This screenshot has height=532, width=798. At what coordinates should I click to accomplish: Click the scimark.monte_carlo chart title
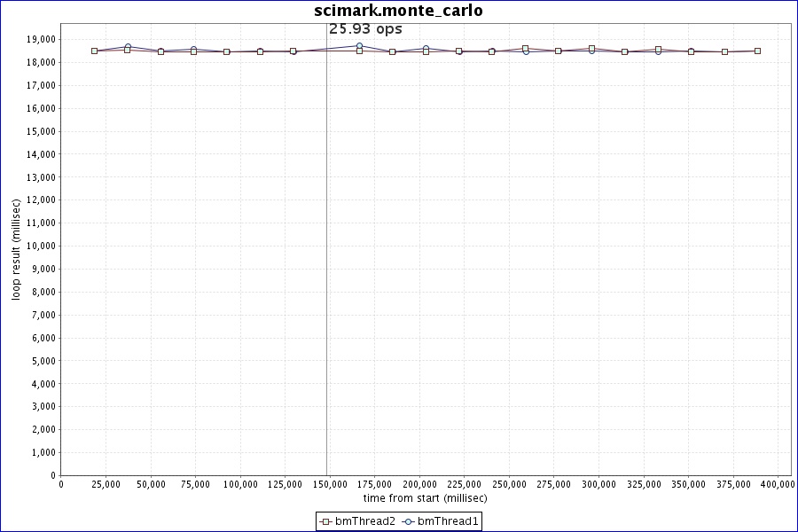tap(398, 11)
